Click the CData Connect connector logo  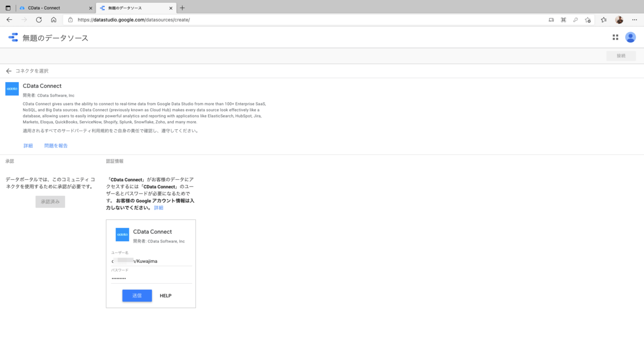coord(12,88)
